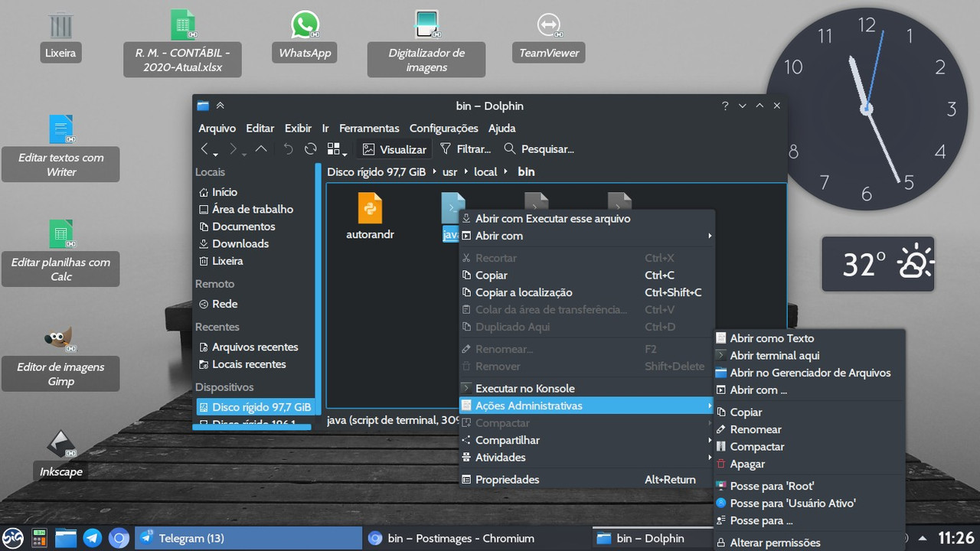Screen dimensions: 980x551
Task: Click the local breadcrumb segment
Action: click(485, 171)
